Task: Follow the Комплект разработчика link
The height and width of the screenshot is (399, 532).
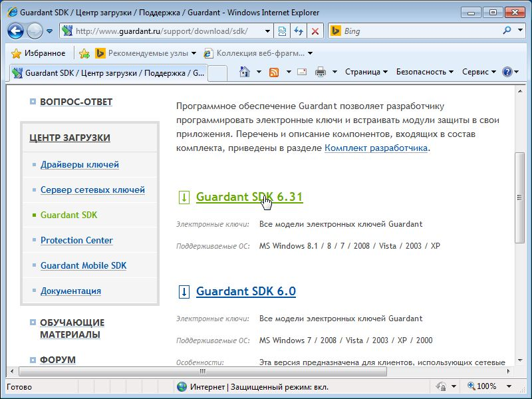Action: [376, 148]
